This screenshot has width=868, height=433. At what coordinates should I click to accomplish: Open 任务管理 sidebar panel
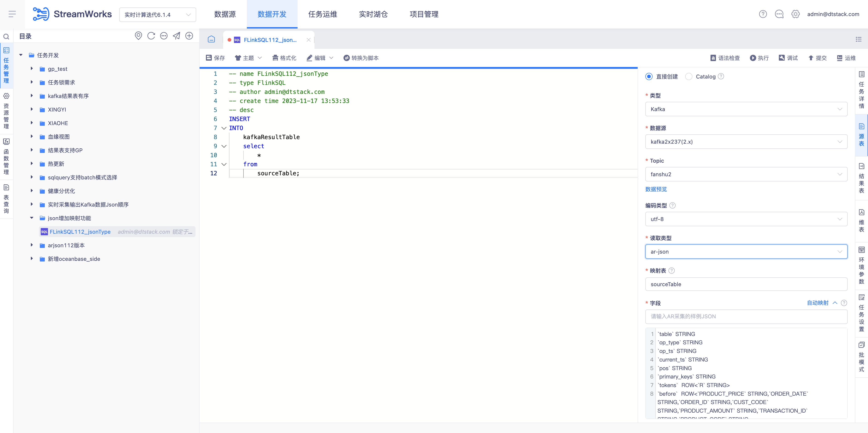click(x=6, y=65)
